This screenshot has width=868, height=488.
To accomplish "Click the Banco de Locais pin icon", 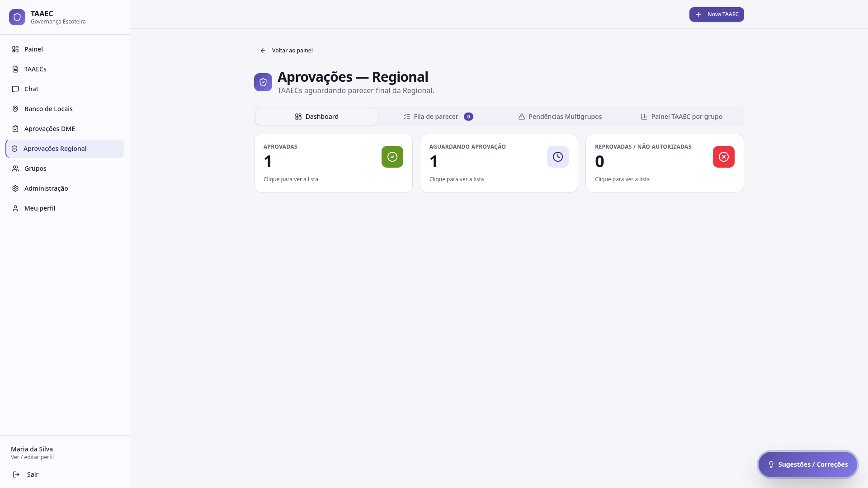I will (x=15, y=109).
